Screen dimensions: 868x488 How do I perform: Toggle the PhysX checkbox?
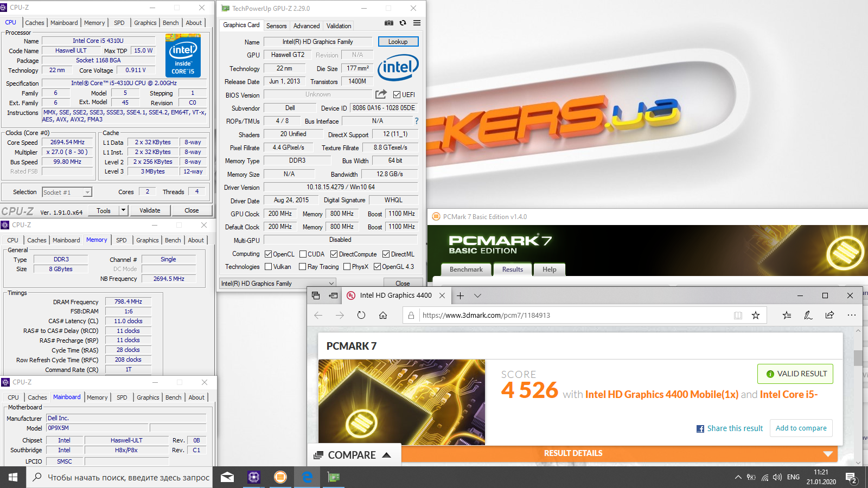tap(347, 266)
